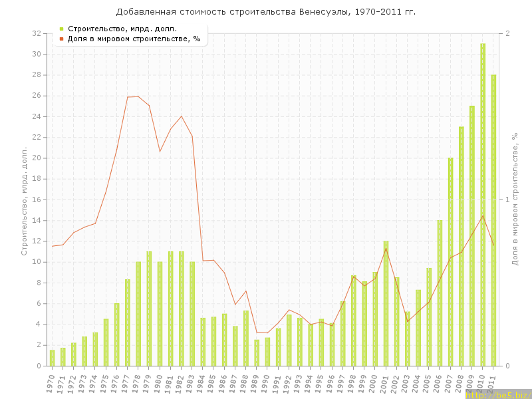Click the 2 value on the right axis
The width and height of the screenshot is (532, 399).
[508, 33]
